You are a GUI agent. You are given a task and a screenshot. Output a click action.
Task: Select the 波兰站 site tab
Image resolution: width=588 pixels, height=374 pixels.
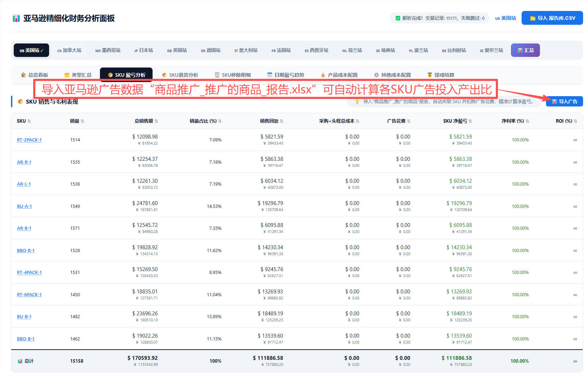click(418, 50)
